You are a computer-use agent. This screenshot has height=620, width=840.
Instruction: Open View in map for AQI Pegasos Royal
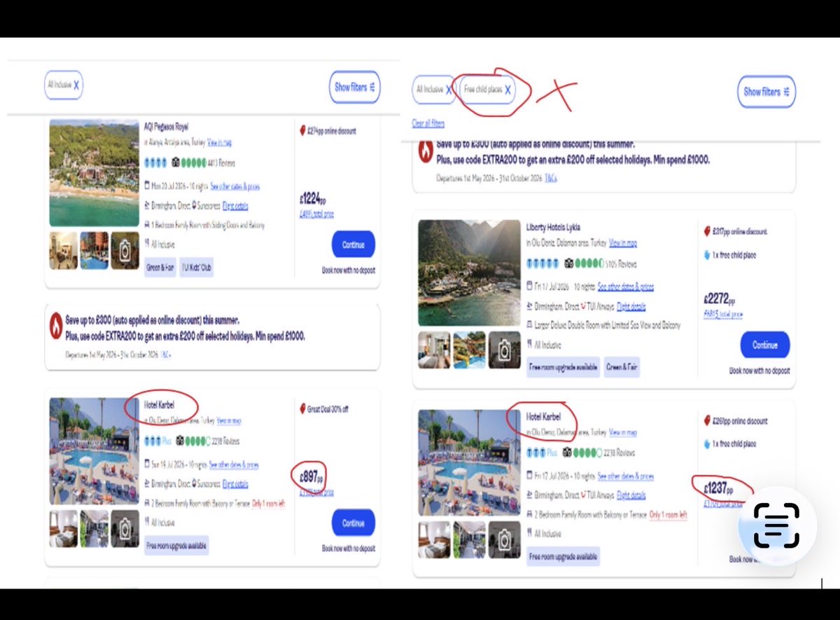tap(219, 142)
